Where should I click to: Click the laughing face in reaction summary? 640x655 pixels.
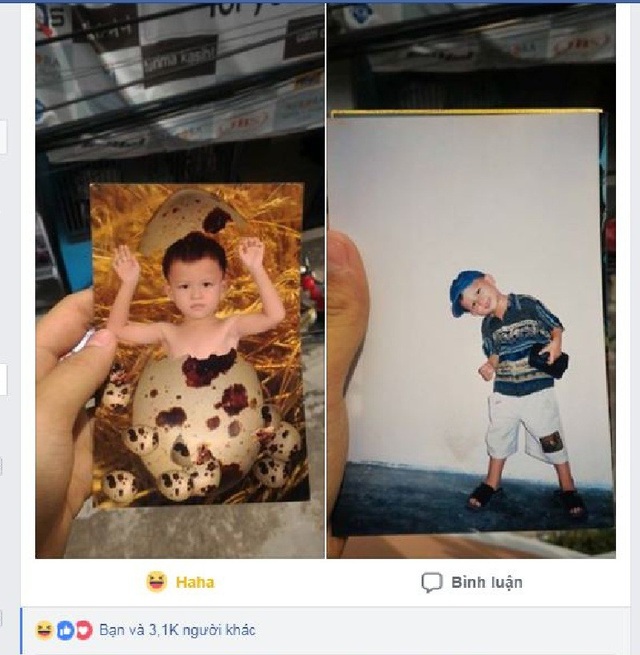point(44,630)
